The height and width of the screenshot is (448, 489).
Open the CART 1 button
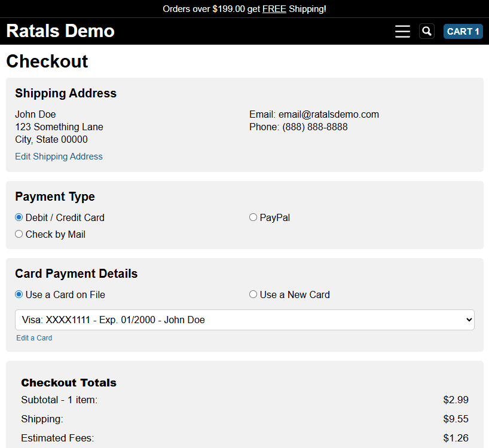pyautogui.click(x=463, y=32)
